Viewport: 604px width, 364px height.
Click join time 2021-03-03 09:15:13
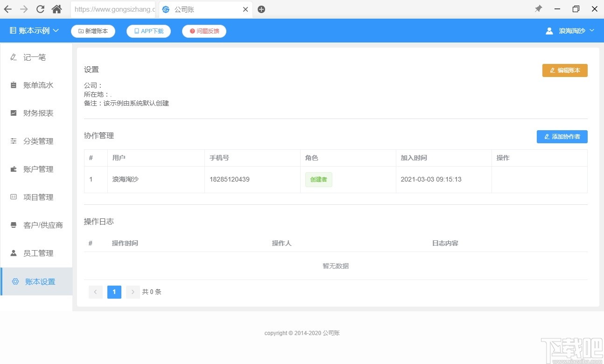click(431, 180)
